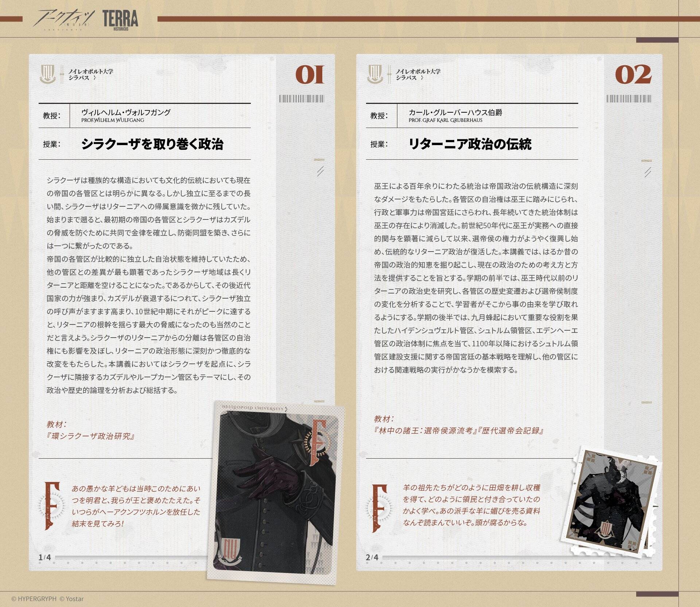
Task: Click course title シラクーザを取り巻く政治
Action: click(x=152, y=144)
